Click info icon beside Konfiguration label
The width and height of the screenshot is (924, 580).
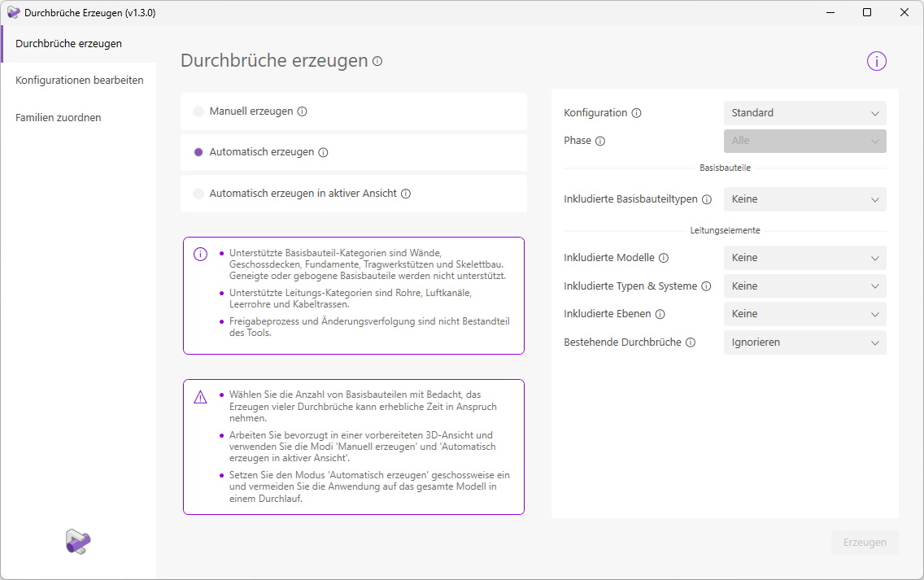[x=636, y=113]
